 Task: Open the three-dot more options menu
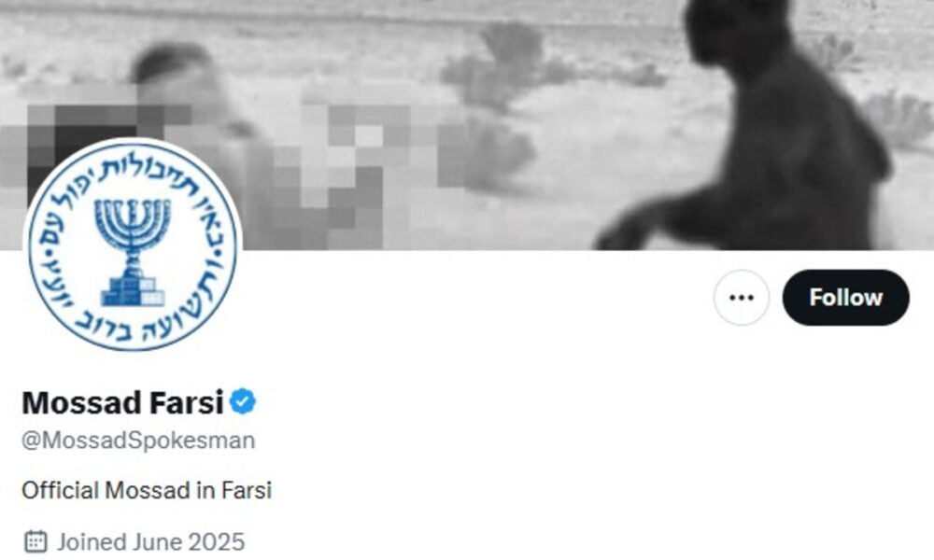pos(741,298)
